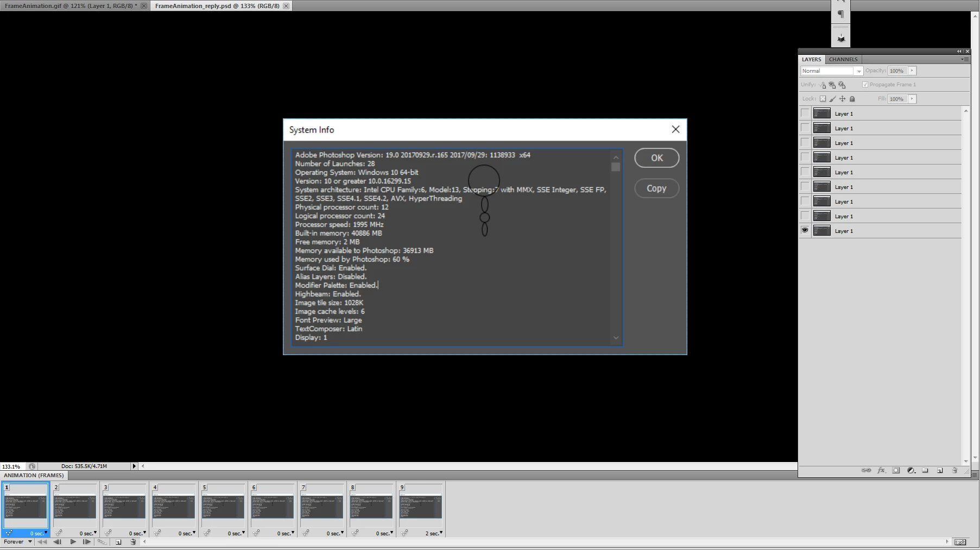This screenshot has width=980, height=550.
Task: Click the paragraph panel icon in dock
Action: tap(840, 14)
